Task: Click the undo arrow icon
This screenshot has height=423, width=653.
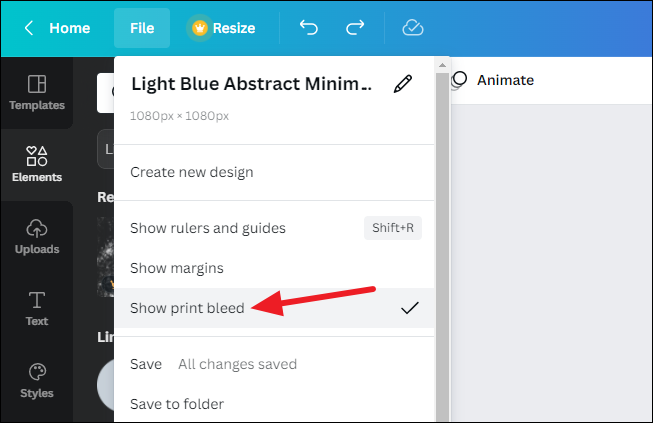Action: click(x=309, y=28)
